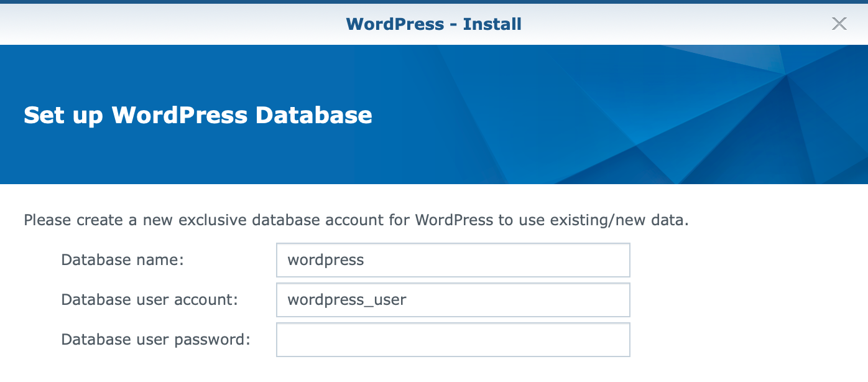
Task: Click the 'Database user password:' label
Action: (155, 340)
